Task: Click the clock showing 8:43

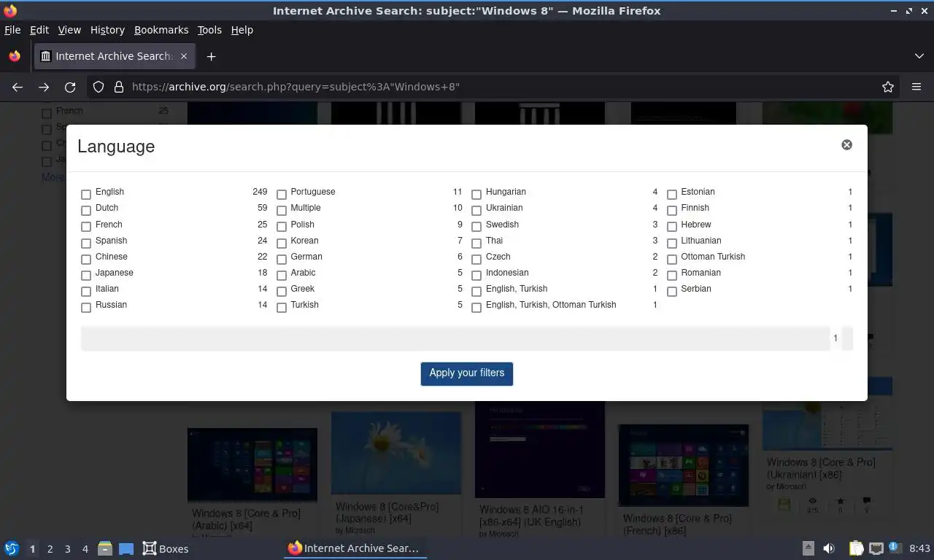Action: click(x=919, y=548)
